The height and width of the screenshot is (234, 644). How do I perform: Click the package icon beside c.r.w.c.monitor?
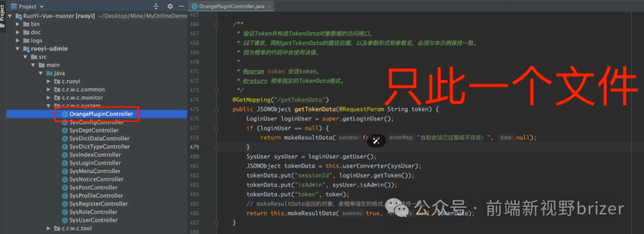point(57,97)
